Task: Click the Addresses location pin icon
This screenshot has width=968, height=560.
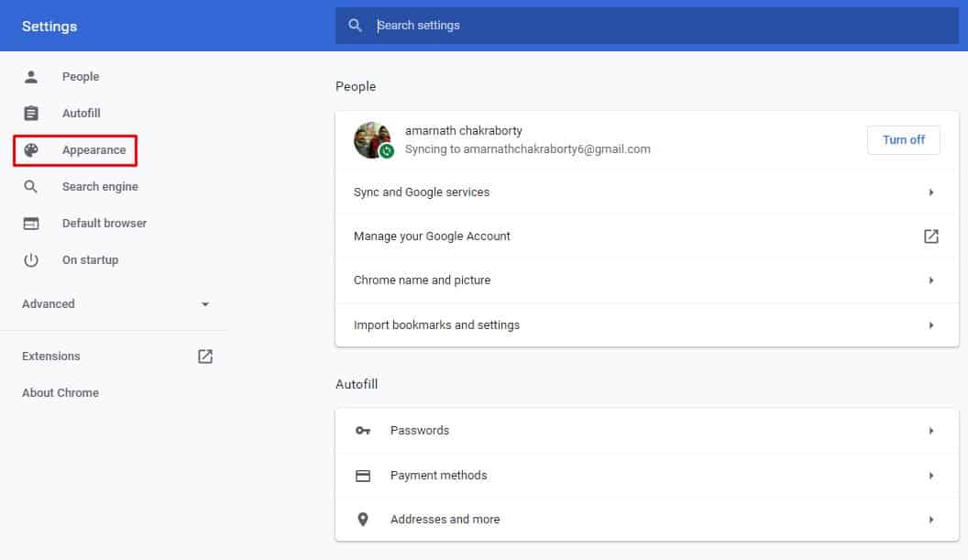Action: coord(363,520)
